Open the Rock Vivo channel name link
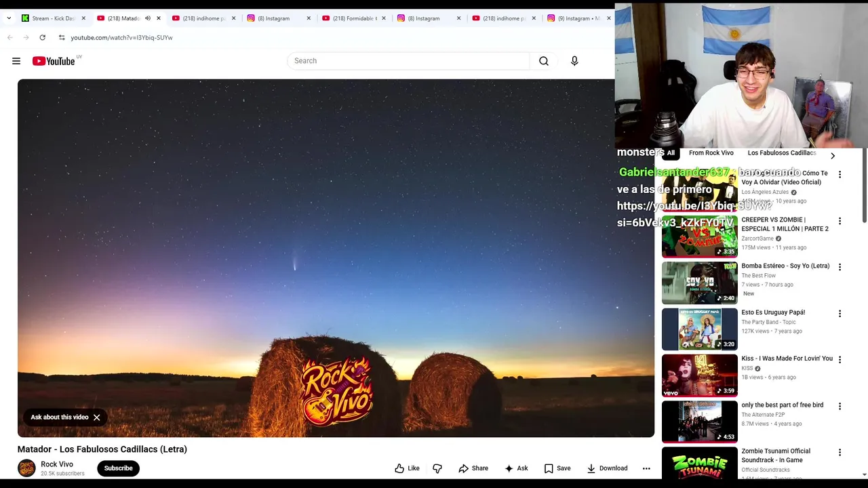868x488 pixels. pos(57,464)
